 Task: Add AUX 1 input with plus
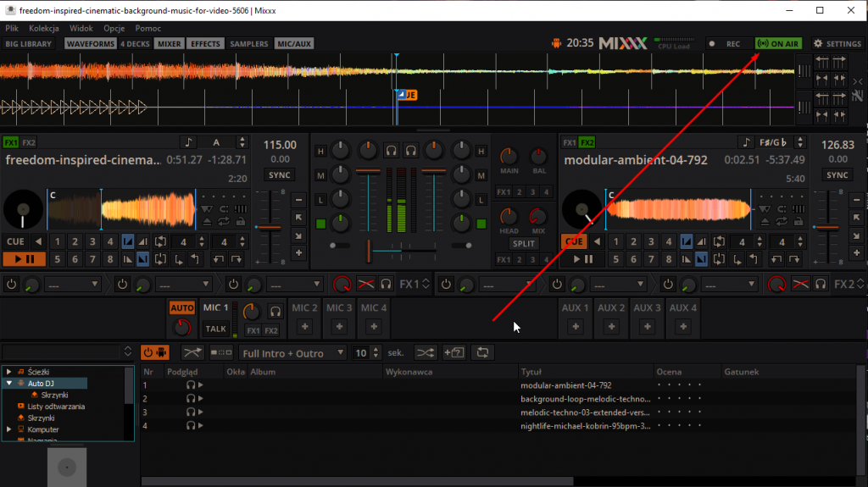(576, 327)
